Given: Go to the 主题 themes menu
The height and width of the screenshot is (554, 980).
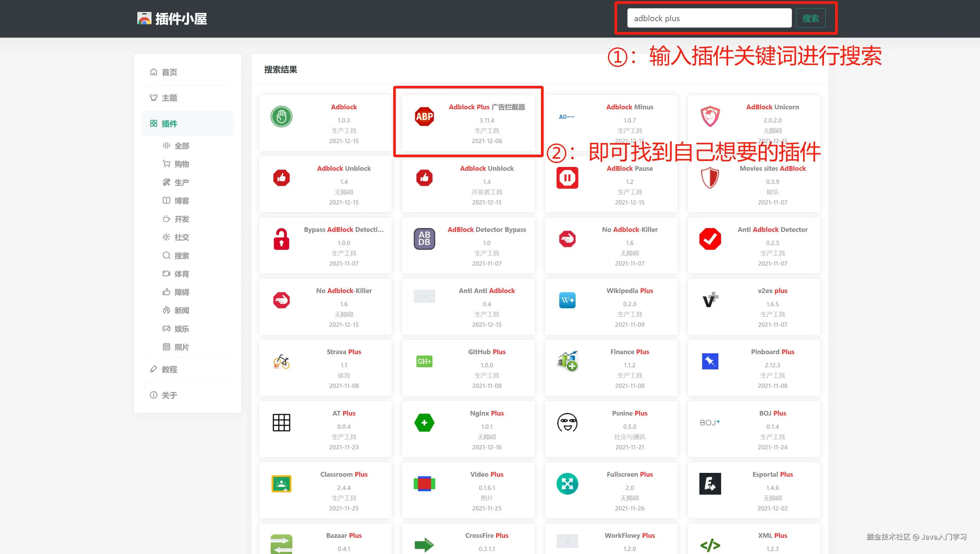Looking at the screenshot, I should pos(169,98).
